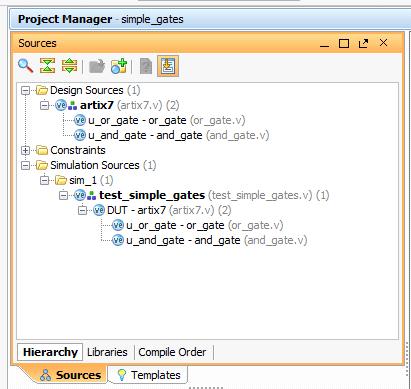Select the test_simple_gates testbench row

coord(214,195)
